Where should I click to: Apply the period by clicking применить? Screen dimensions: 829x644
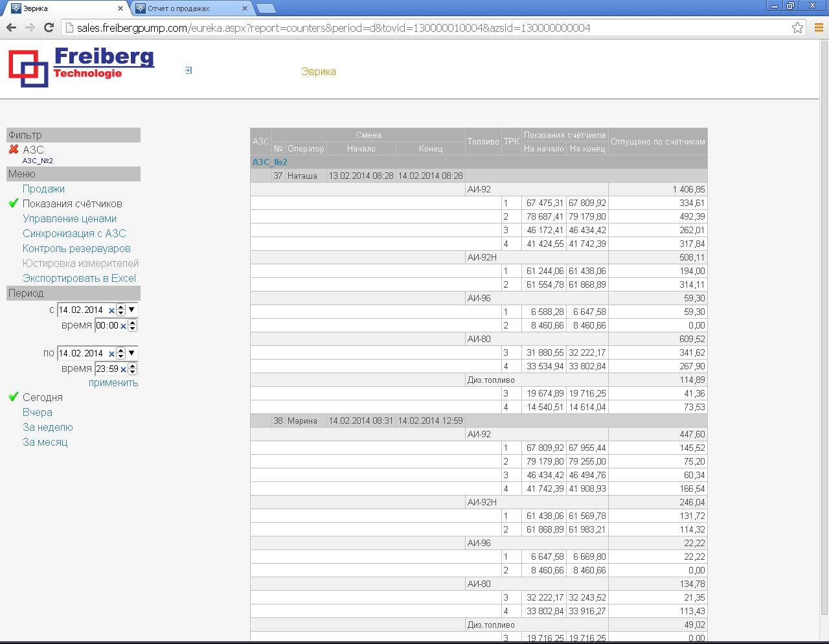pyautogui.click(x=113, y=383)
